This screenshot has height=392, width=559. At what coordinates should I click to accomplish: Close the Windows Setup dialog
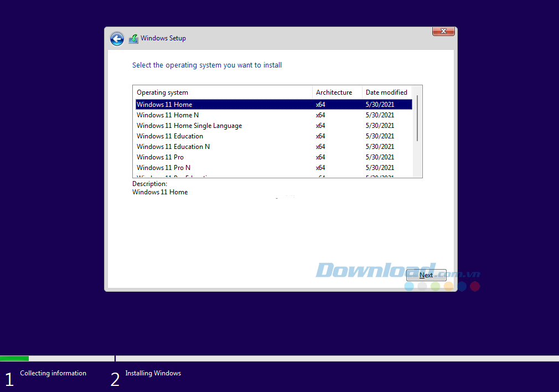pyautogui.click(x=443, y=32)
